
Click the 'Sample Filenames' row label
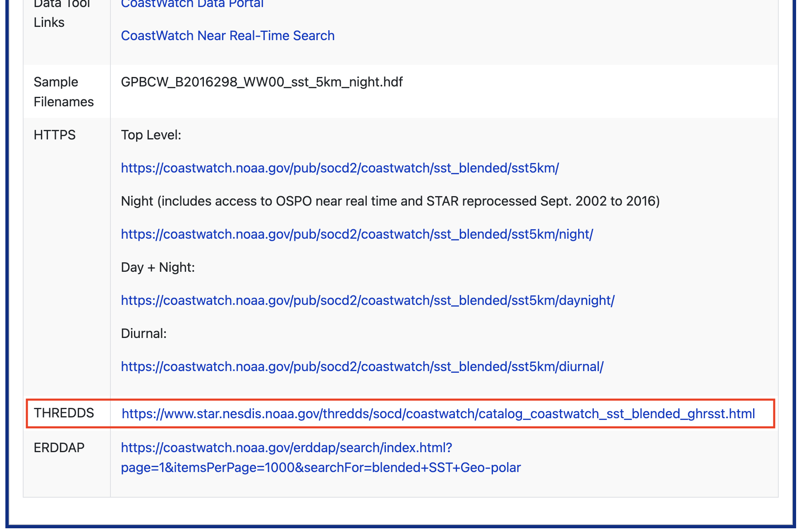click(64, 92)
